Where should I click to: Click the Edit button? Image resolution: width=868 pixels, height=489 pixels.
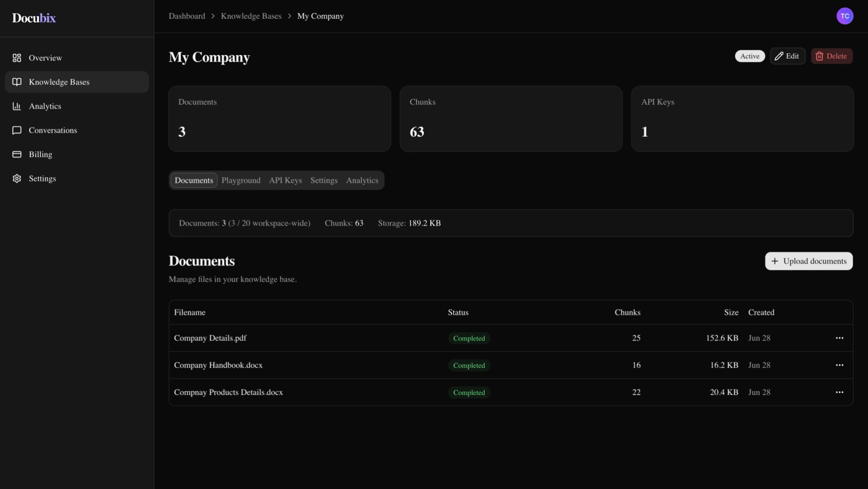tap(787, 56)
